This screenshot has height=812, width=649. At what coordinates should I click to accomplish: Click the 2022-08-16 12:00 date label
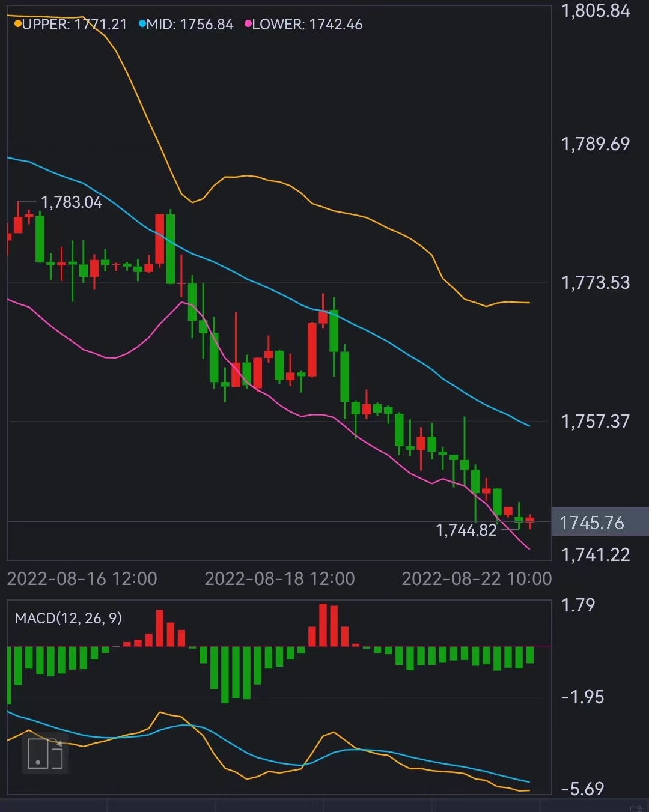(82, 578)
